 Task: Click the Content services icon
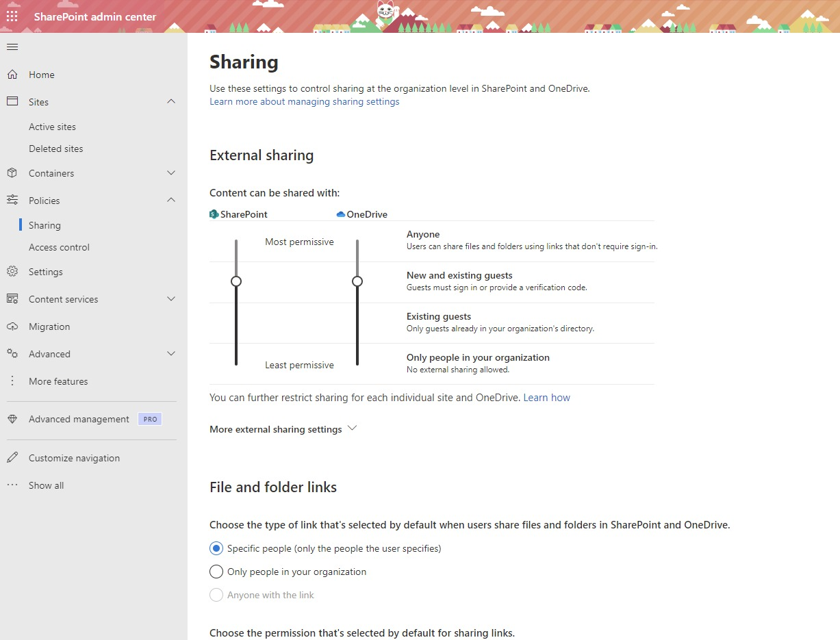tap(12, 299)
